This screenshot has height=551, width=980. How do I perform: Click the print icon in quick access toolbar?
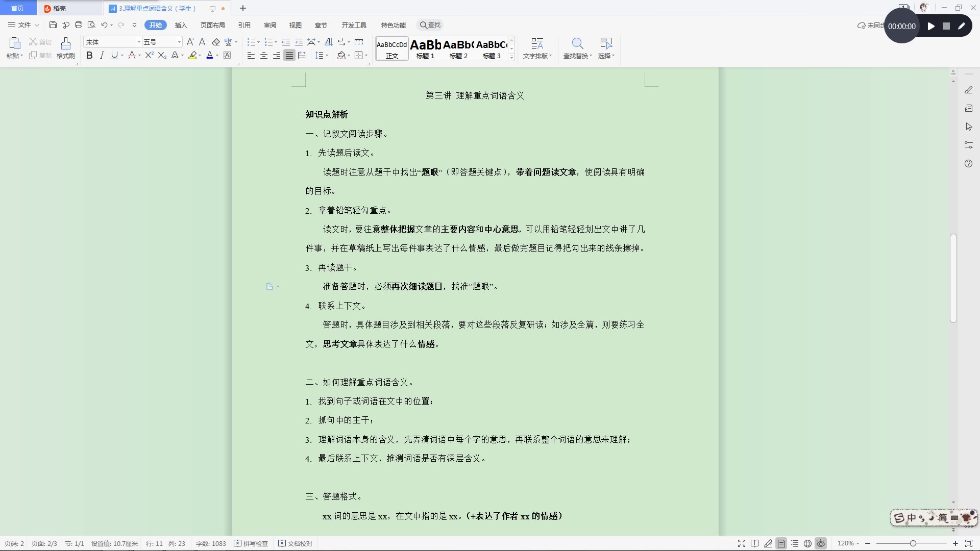(x=79, y=25)
